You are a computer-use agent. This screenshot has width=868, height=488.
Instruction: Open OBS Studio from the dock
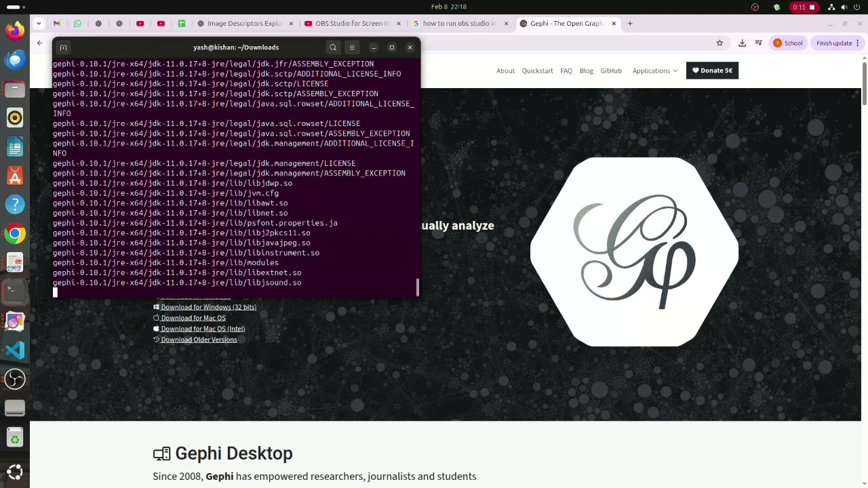(15, 379)
